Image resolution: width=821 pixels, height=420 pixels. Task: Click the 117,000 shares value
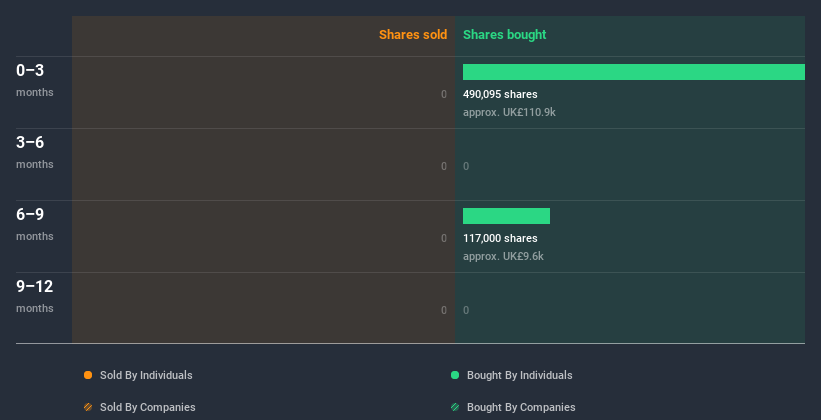500,238
